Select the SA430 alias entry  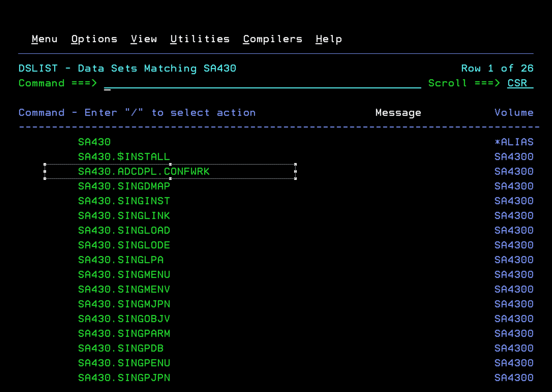coord(94,142)
